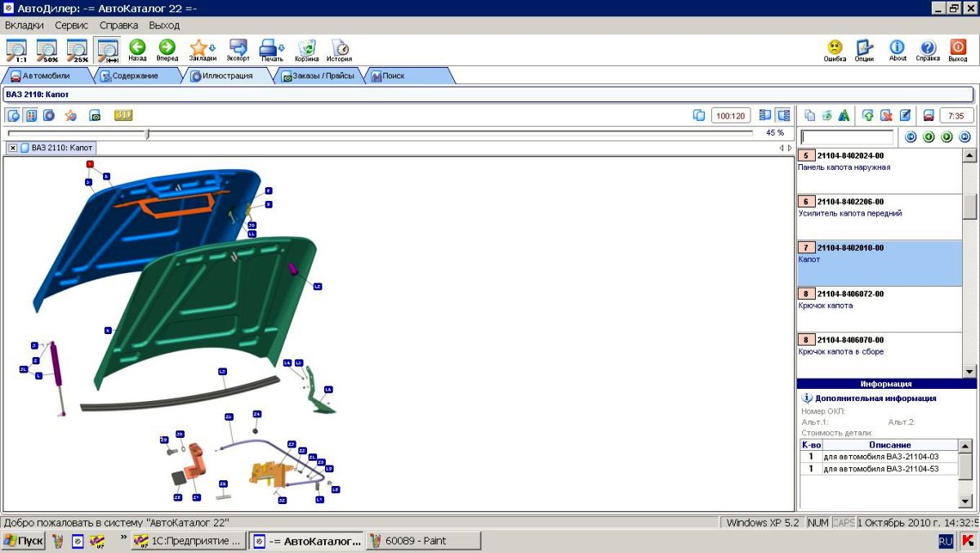Click the green up-arrow part icon
The image size is (980, 553).
868,115
